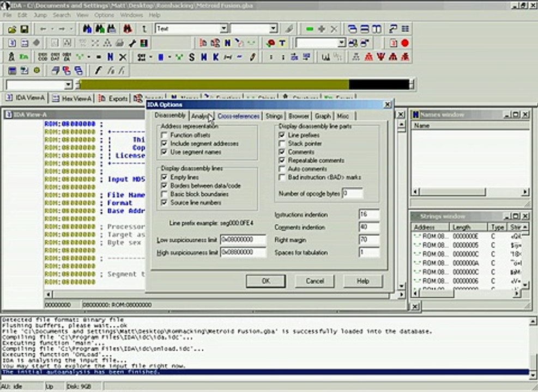Open the Strings tab in IDA Options

(274, 117)
